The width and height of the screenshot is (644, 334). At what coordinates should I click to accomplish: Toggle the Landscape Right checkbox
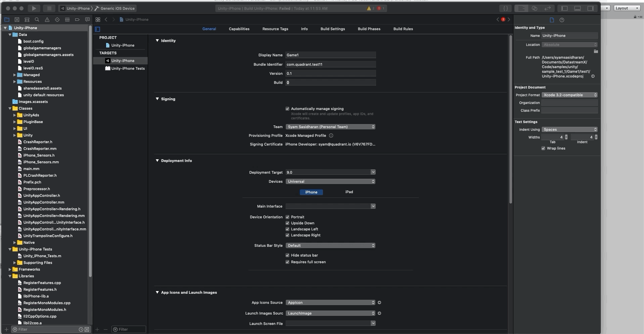[x=287, y=235]
